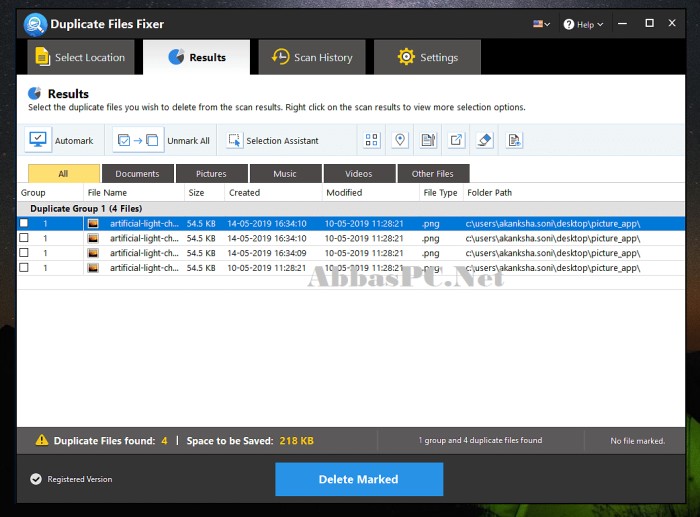Sort by the Group column header
This screenshot has height=517, width=700.
pyautogui.click(x=50, y=192)
